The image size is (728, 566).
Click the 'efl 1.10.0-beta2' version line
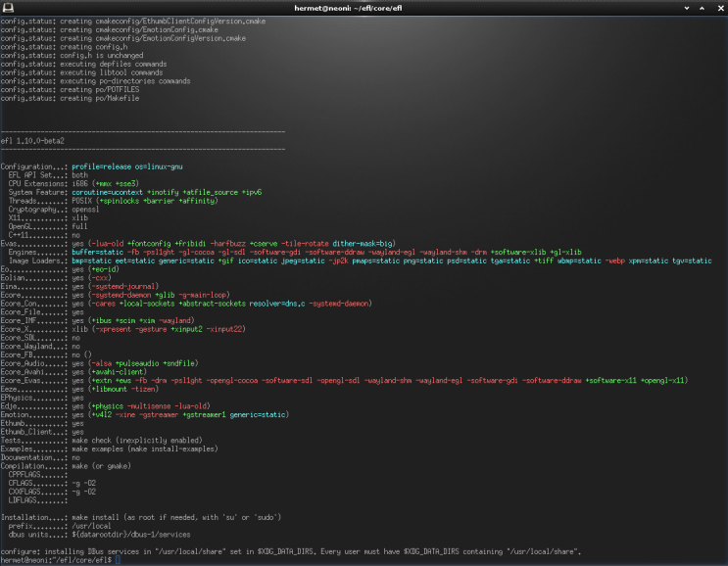click(33, 142)
